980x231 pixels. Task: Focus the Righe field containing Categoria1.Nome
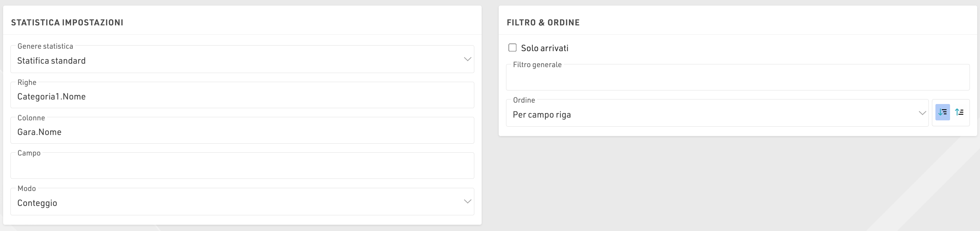click(x=242, y=96)
